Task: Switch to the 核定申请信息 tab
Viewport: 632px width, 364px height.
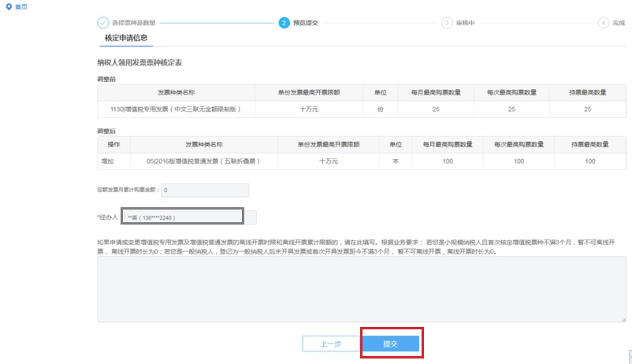Action: pos(126,38)
